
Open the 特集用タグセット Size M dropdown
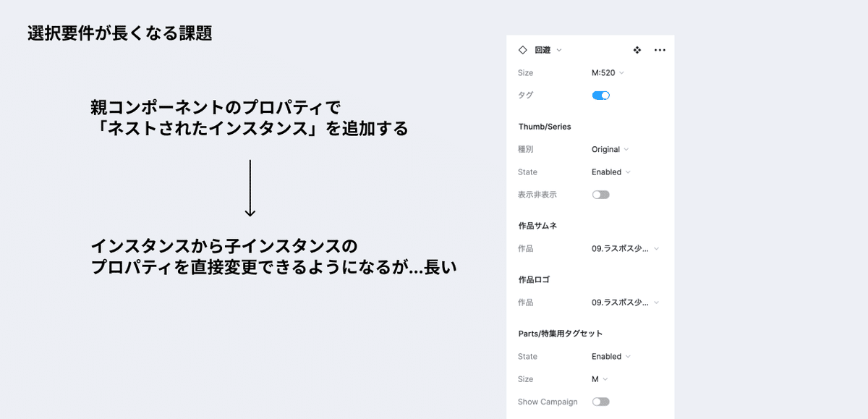[600, 378]
